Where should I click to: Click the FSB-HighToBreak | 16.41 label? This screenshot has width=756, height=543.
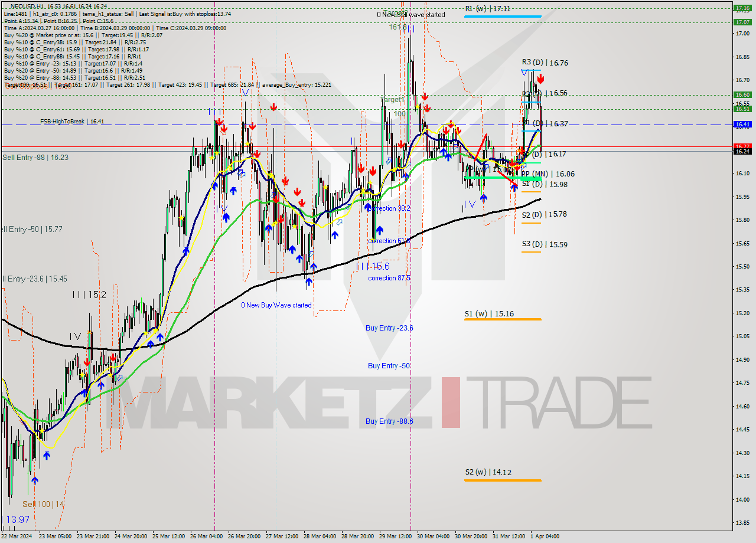(72, 122)
